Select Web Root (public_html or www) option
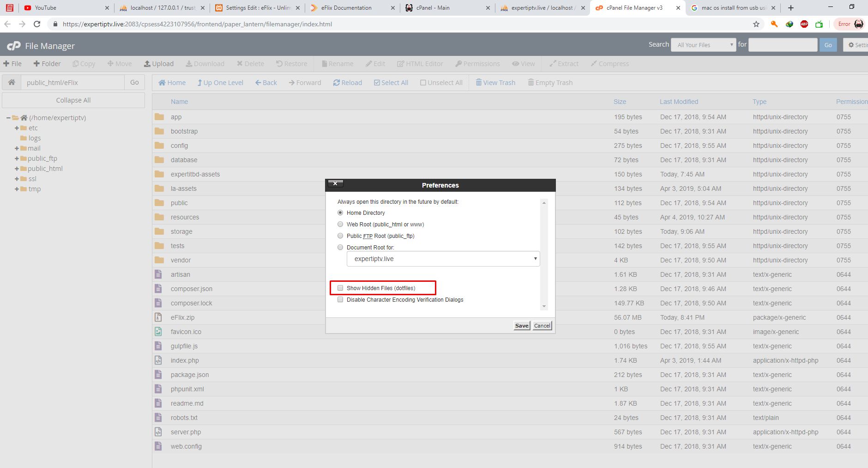 click(340, 225)
